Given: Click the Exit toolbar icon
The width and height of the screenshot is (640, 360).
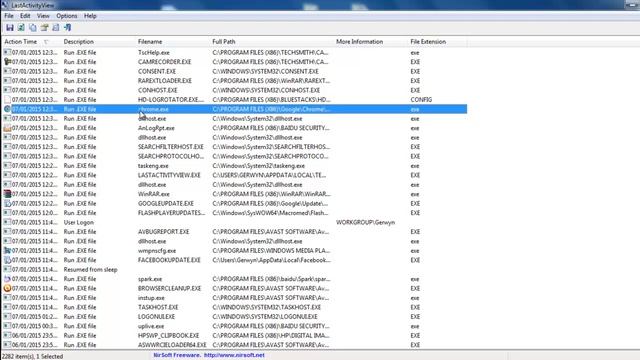Looking at the screenshot, I should tap(68, 28).
